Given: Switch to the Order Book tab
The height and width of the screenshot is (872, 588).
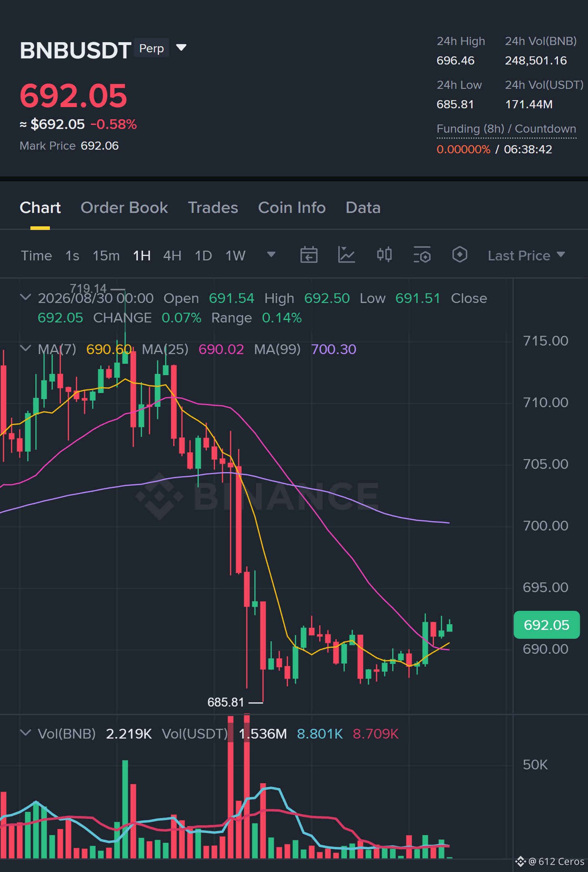Looking at the screenshot, I should tap(124, 208).
